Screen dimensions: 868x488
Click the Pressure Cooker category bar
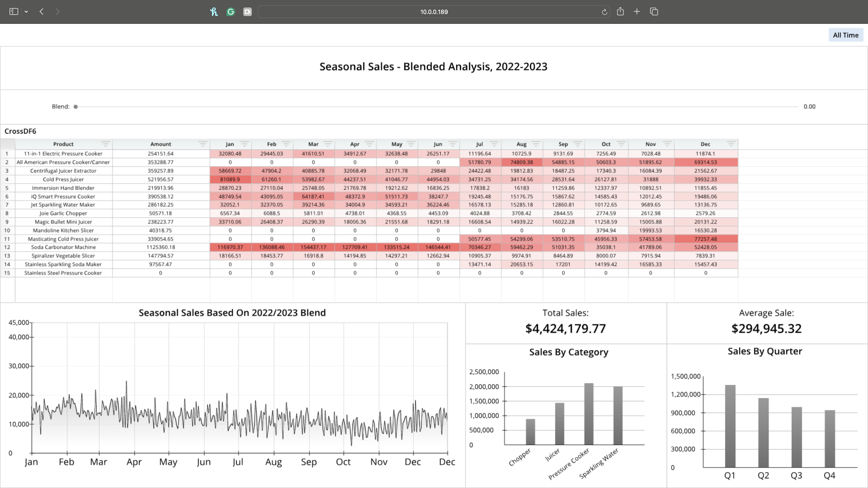pyautogui.click(x=589, y=414)
